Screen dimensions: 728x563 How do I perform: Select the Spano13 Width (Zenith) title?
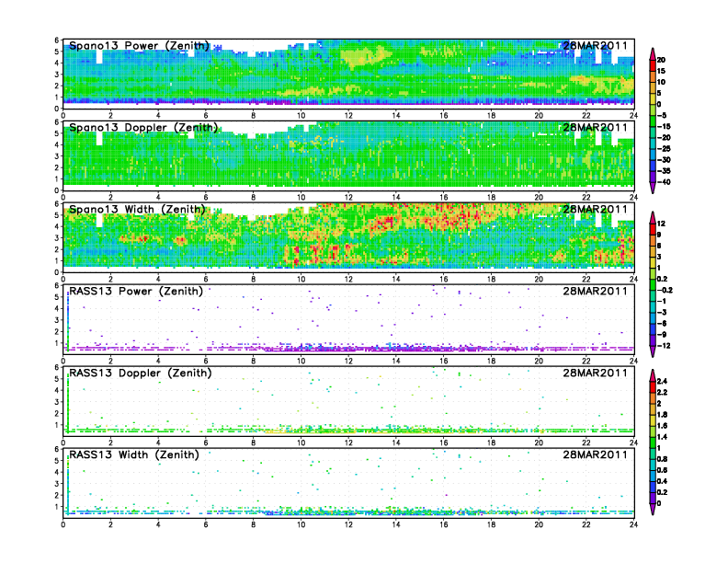tap(137, 209)
